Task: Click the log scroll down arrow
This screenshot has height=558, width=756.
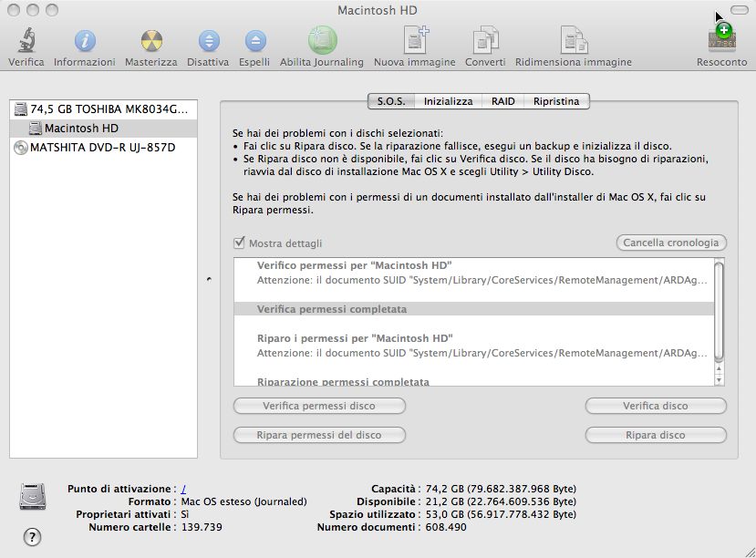Action: [x=719, y=380]
